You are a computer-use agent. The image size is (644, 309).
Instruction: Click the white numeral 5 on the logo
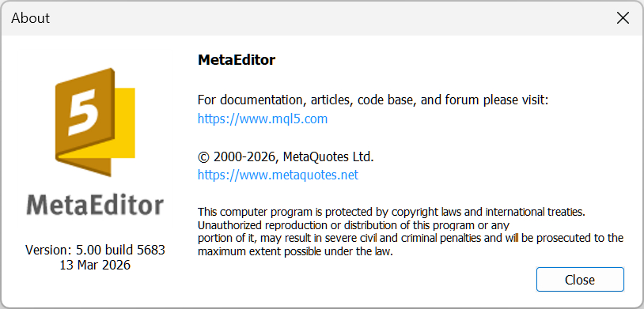83,114
